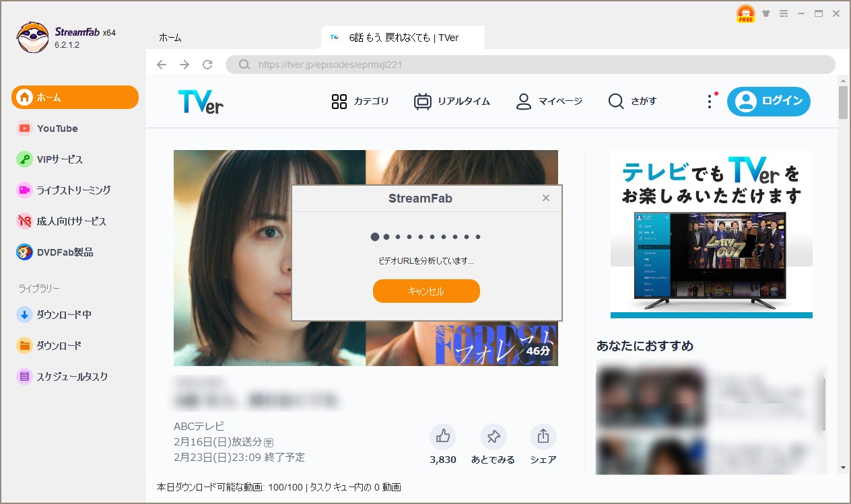This screenshot has width=851, height=504.
Task: Click the ABCテレビ broadcaster text
Action: pyautogui.click(x=199, y=426)
